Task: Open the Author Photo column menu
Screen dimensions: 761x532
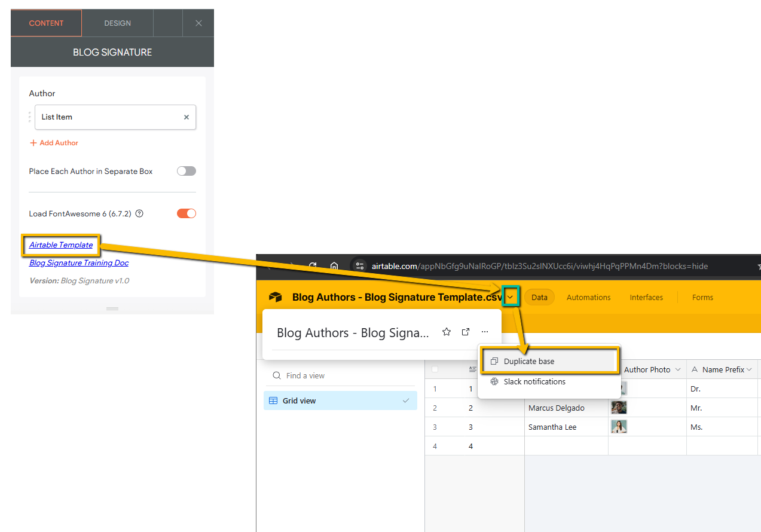Action: pyautogui.click(x=678, y=369)
